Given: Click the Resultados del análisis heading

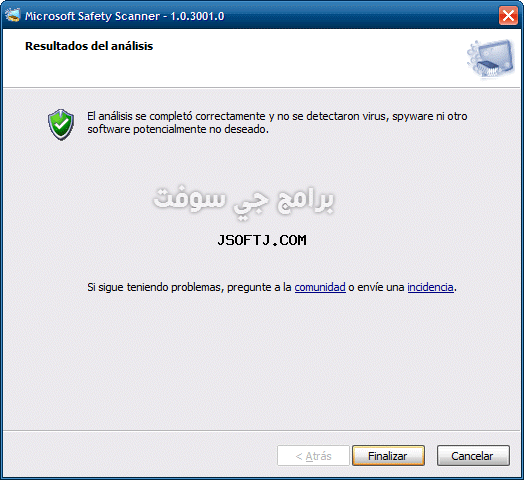Looking at the screenshot, I should [x=89, y=46].
